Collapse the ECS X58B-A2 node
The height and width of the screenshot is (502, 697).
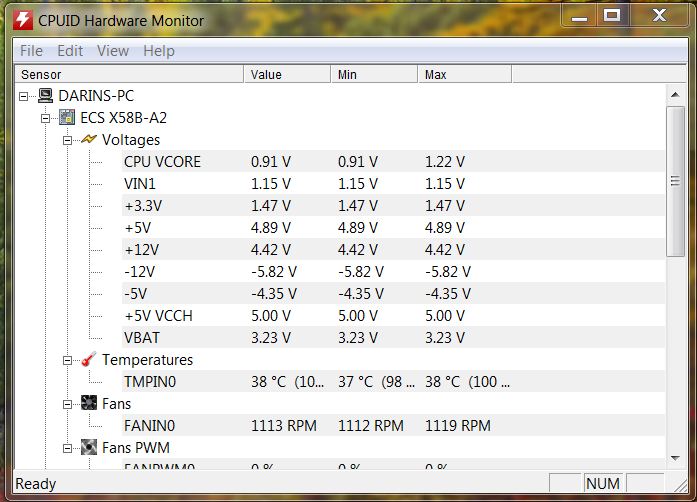45,118
